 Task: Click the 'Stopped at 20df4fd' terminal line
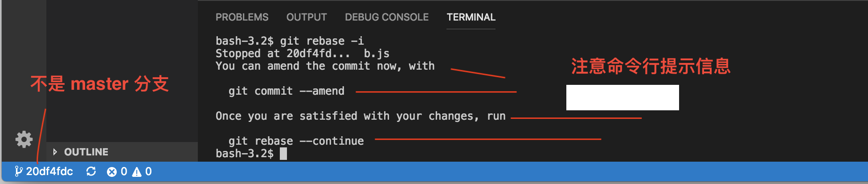pyautogui.click(x=303, y=54)
